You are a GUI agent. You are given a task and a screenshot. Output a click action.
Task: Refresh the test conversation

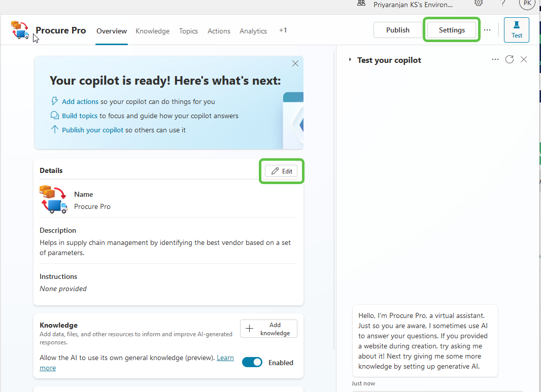point(510,59)
